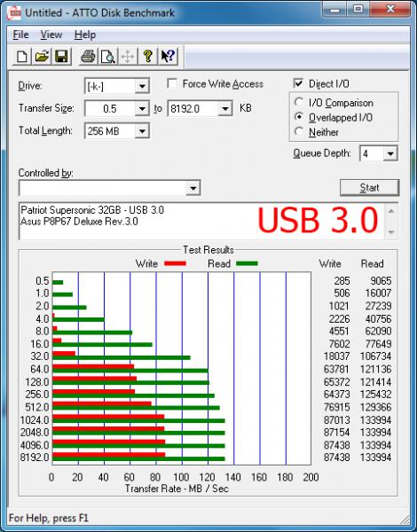Click the Read value 125432
Screen dimensions: 417x532
point(375,395)
